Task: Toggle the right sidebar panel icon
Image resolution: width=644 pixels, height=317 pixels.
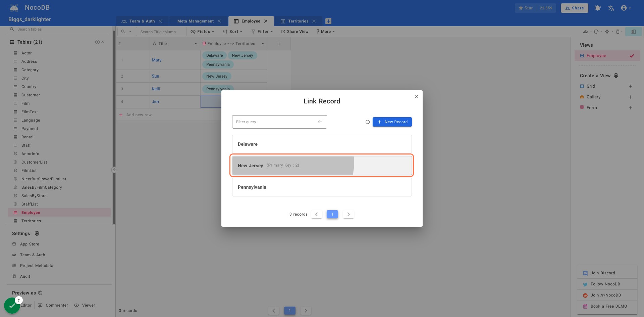Action: pyautogui.click(x=634, y=32)
